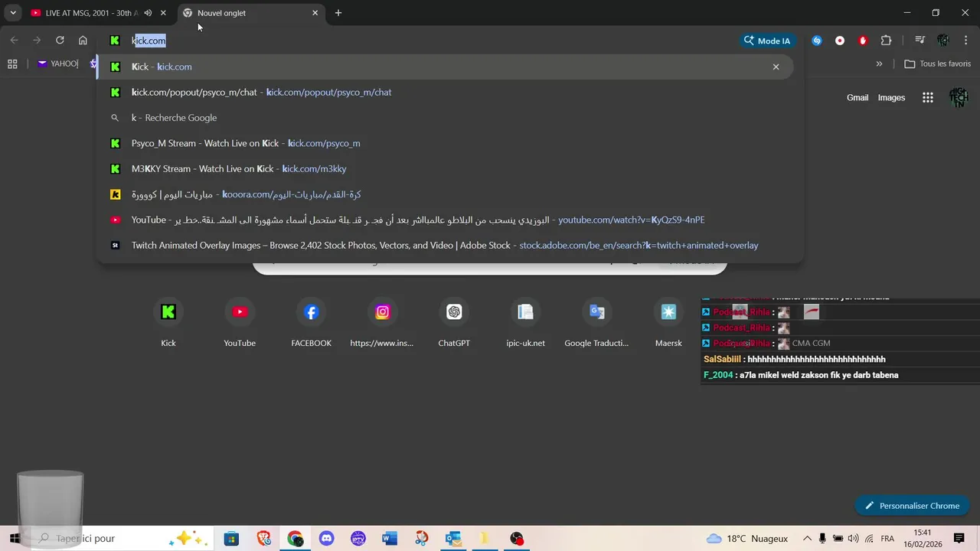Screen dimensions: 980x551
Task: Open the Maersk shortcut tile
Action: tap(668, 321)
